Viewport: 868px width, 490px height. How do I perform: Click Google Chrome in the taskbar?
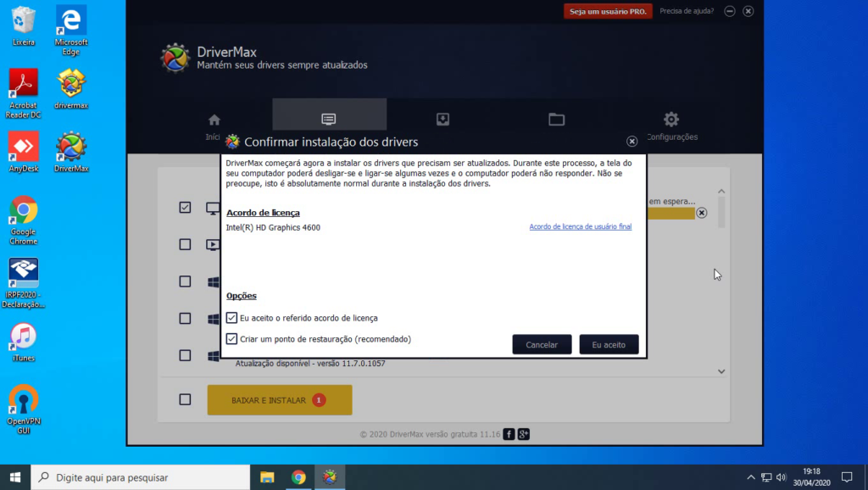pyautogui.click(x=298, y=477)
